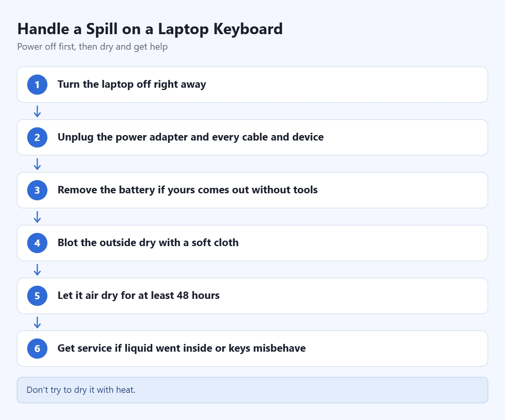Click the arrow above step 6
This screenshot has width=505, height=420.
click(x=37, y=323)
